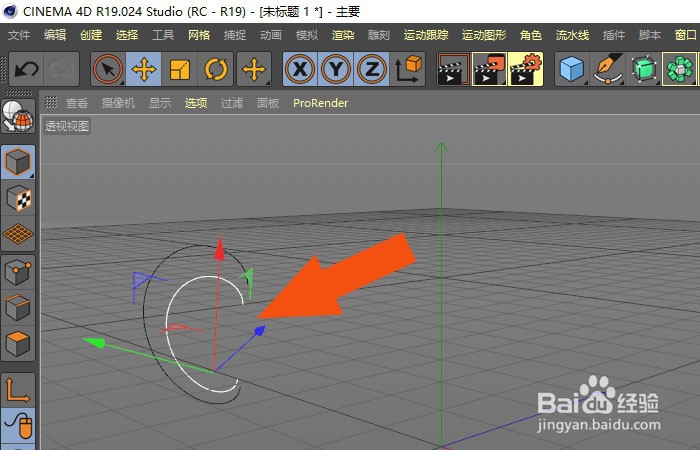This screenshot has height=450, width=700.
Task: Toggle the Tweak mouse mode icon
Action: [18, 425]
